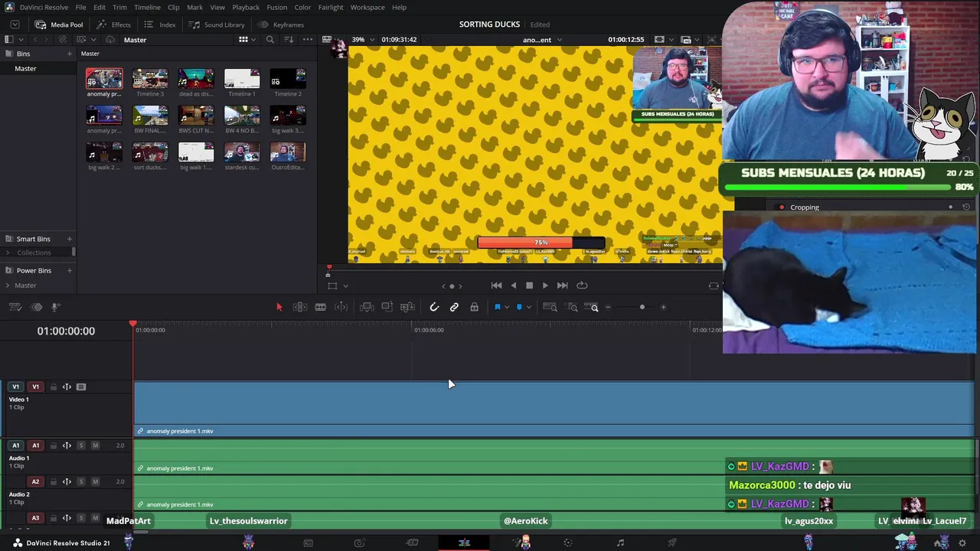980x551 pixels.
Task: Go to Fairlight page music-note icon
Action: point(620,543)
